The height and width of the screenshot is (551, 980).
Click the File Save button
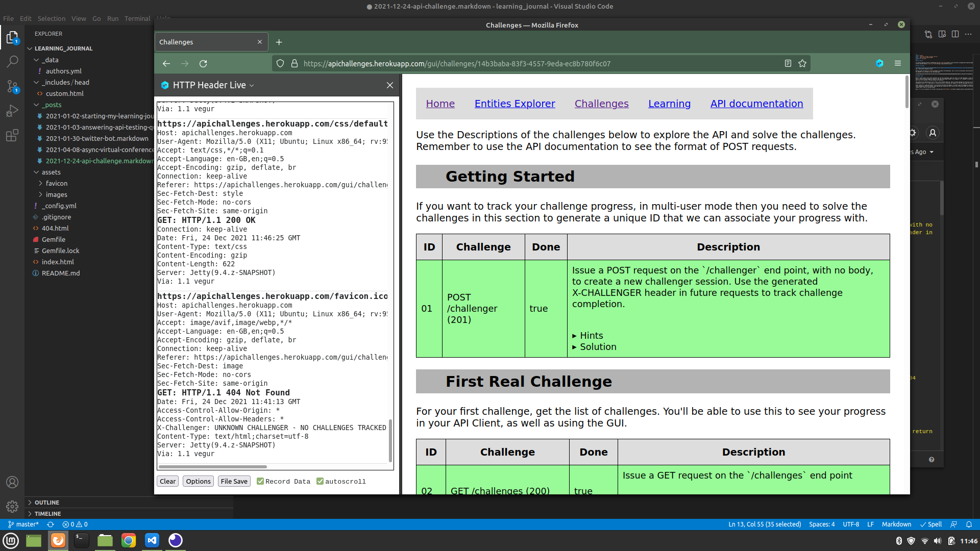coord(234,481)
